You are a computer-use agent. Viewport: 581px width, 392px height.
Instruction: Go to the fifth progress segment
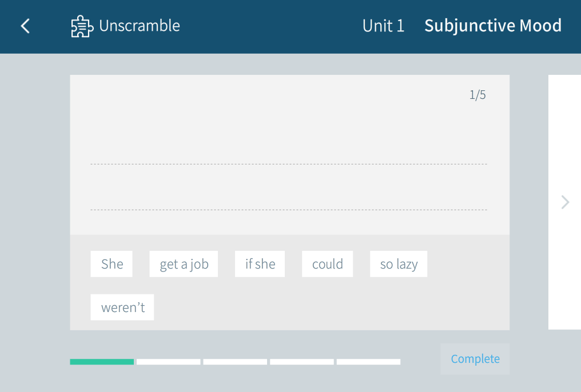tap(368, 362)
